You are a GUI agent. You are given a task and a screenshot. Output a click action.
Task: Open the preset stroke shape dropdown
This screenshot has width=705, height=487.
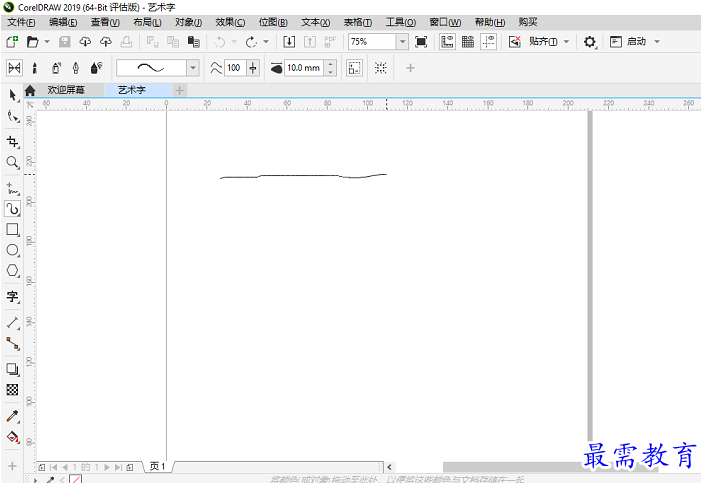[x=193, y=68]
